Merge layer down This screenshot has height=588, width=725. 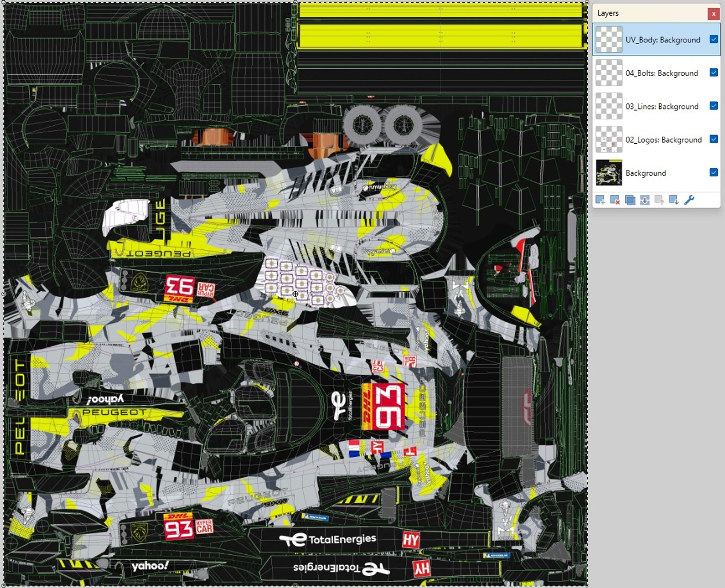(x=644, y=200)
